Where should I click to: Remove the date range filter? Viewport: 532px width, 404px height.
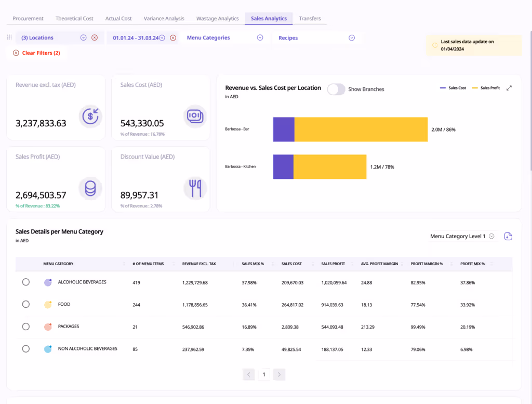click(x=173, y=37)
